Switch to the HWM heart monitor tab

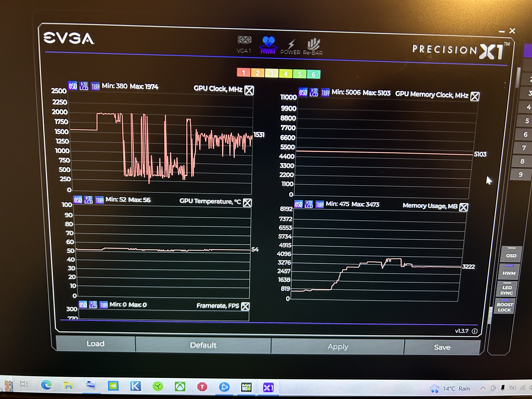click(x=268, y=45)
